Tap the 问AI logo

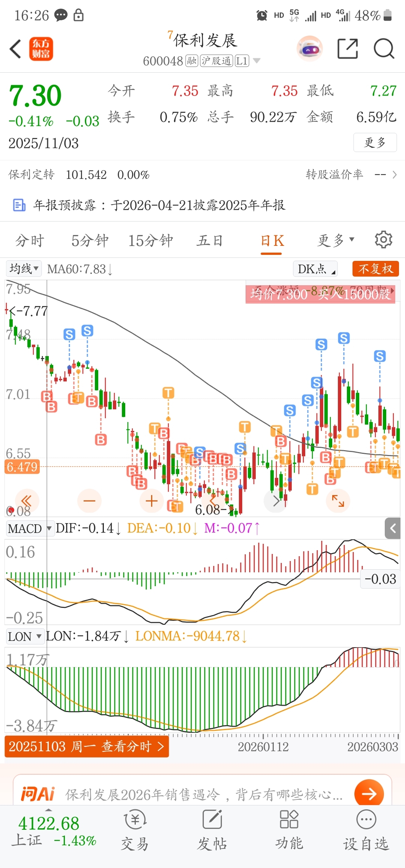(37, 794)
